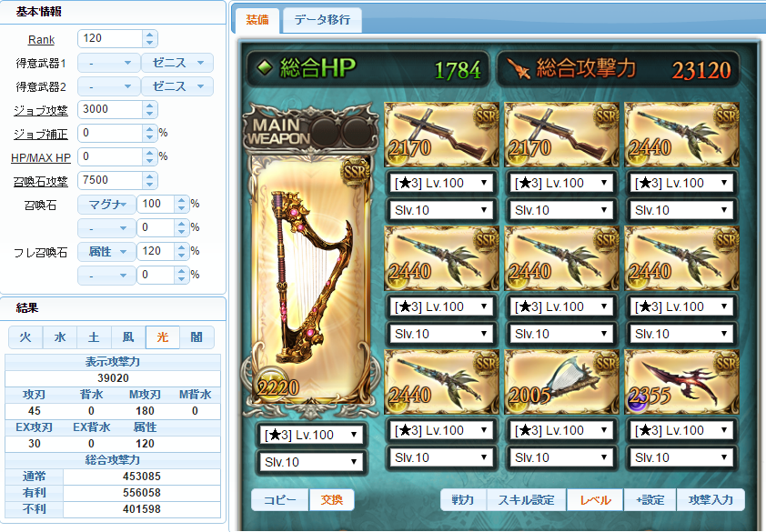Click the 召喚石攻撃 field showing 7500
This screenshot has height=532, width=766.
coord(110,180)
